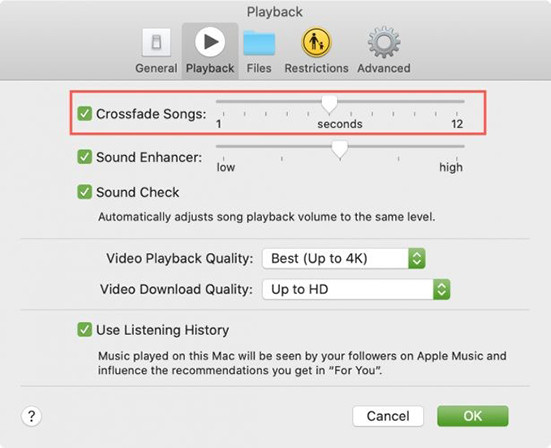Open the General preferences switch icon

(156, 42)
